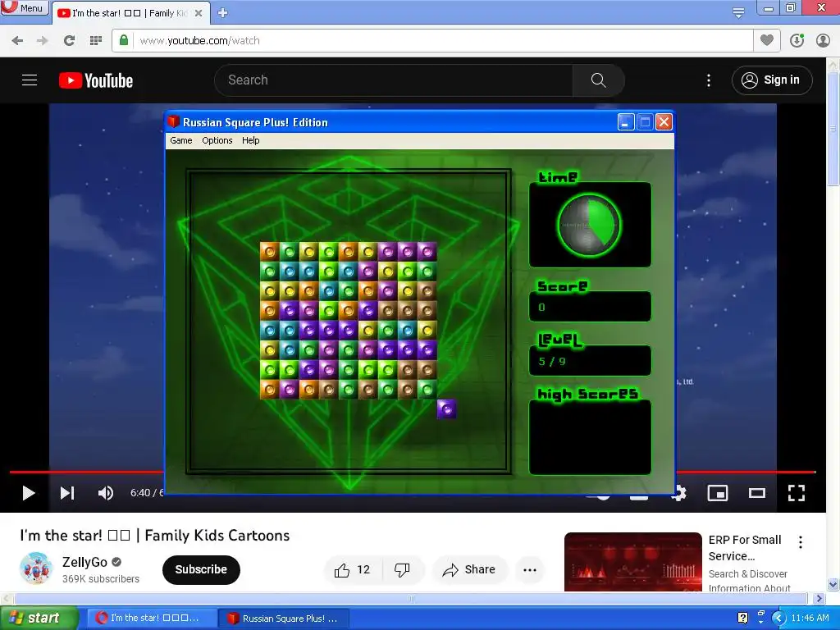
Task: Click the YouTube Search input field
Action: pos(394,80)
